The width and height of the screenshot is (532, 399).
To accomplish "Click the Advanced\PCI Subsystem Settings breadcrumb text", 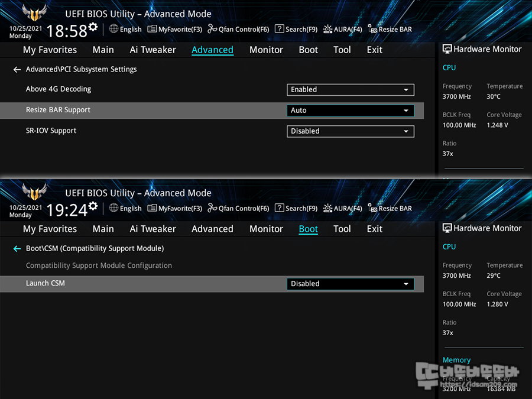I will [81, 69].
